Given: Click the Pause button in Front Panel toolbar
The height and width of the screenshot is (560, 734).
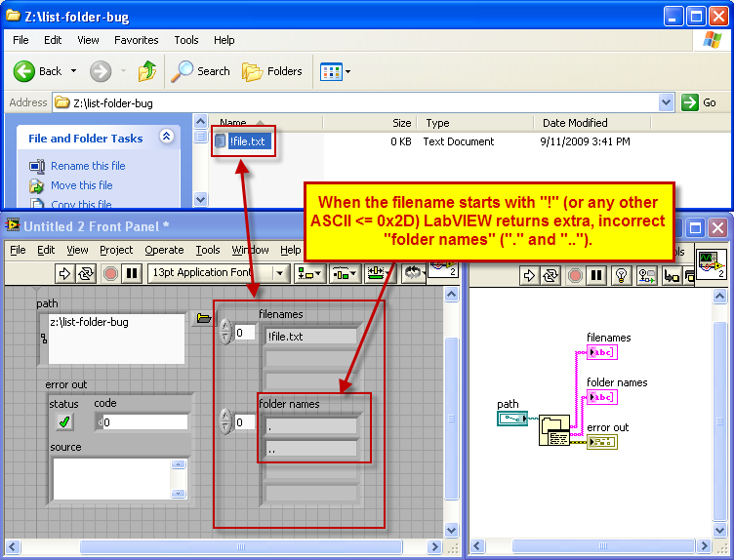Looking at the screenshot, I should click(132, 273).
